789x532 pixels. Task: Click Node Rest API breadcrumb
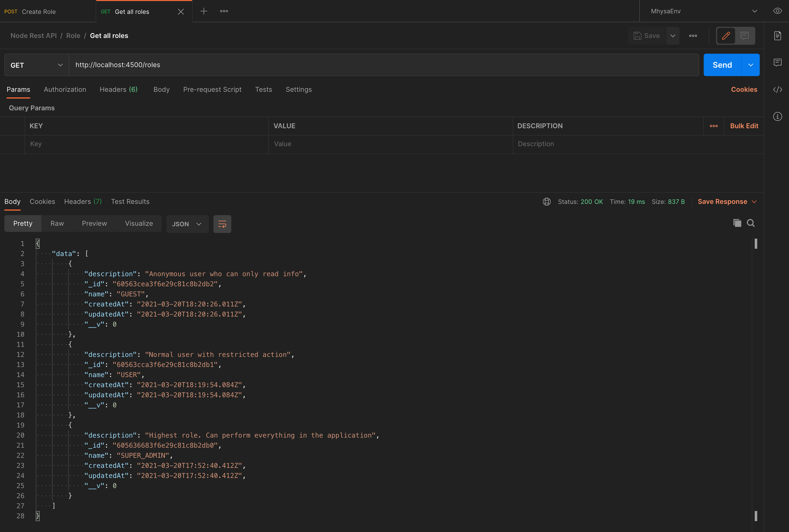[34, 36]
